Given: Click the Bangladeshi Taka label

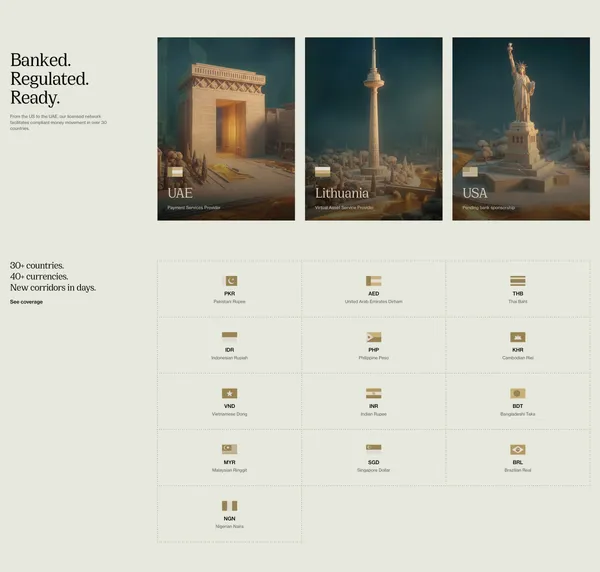Looking at the screenshot, I should (x=518, y=414).
